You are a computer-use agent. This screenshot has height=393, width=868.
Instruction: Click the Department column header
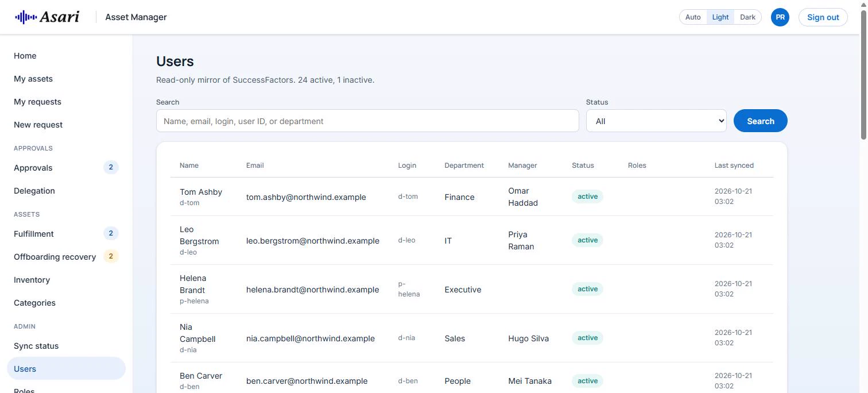pyautogui.click(x=464, y=165)
